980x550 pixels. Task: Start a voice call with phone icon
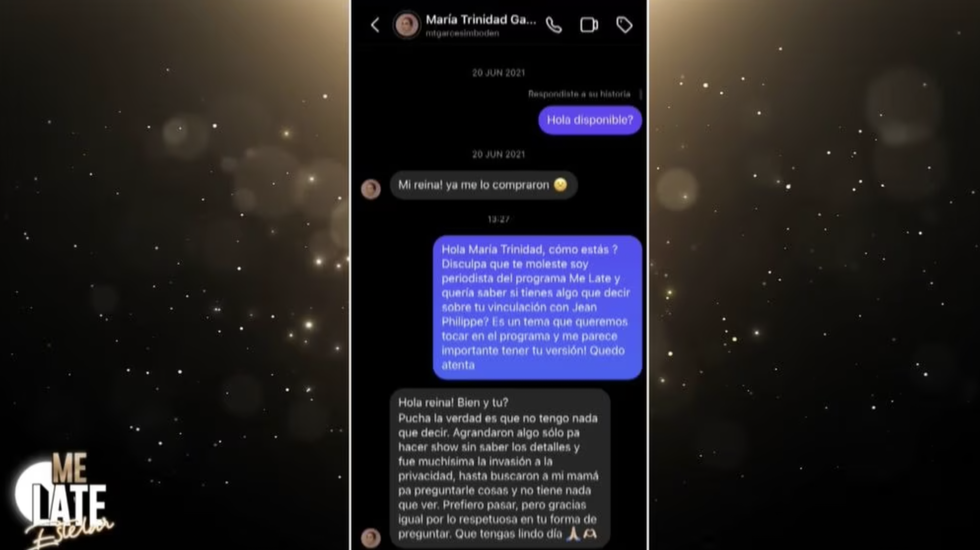[x=554, y=25]
